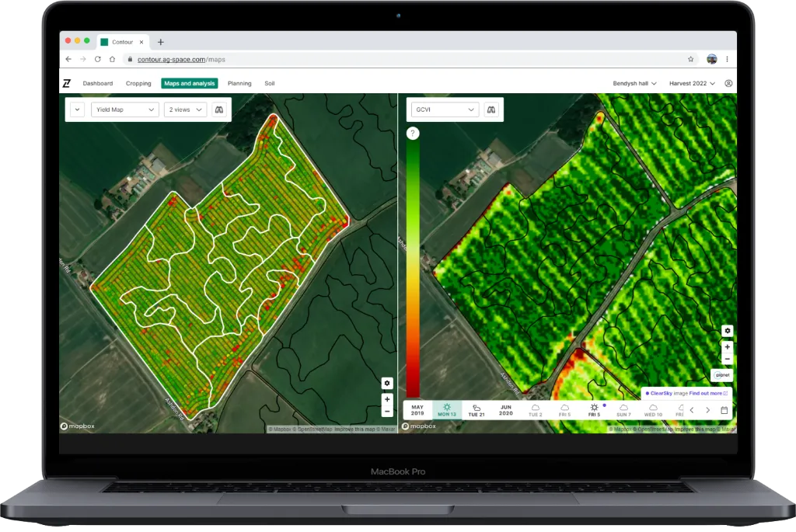Show previous image dates arrow

click(x=692, y=410)
